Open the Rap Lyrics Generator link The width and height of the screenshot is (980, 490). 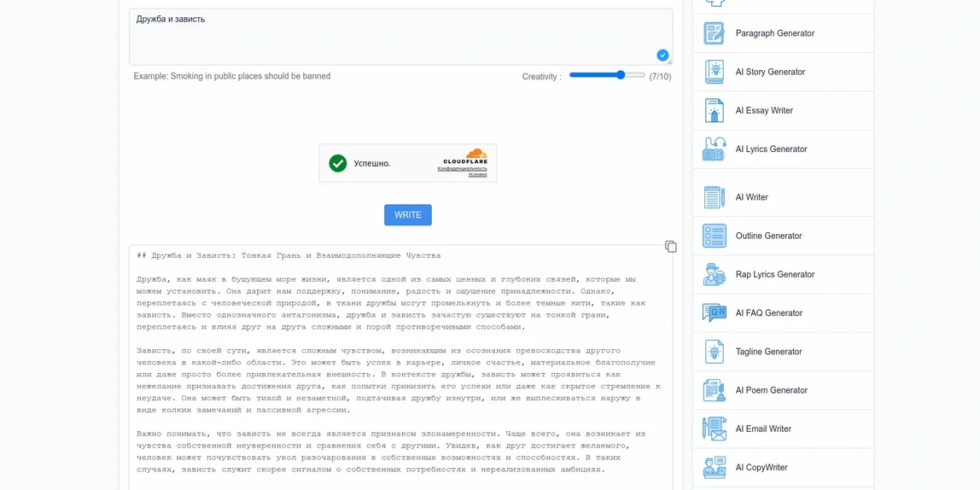click(775, 274)
